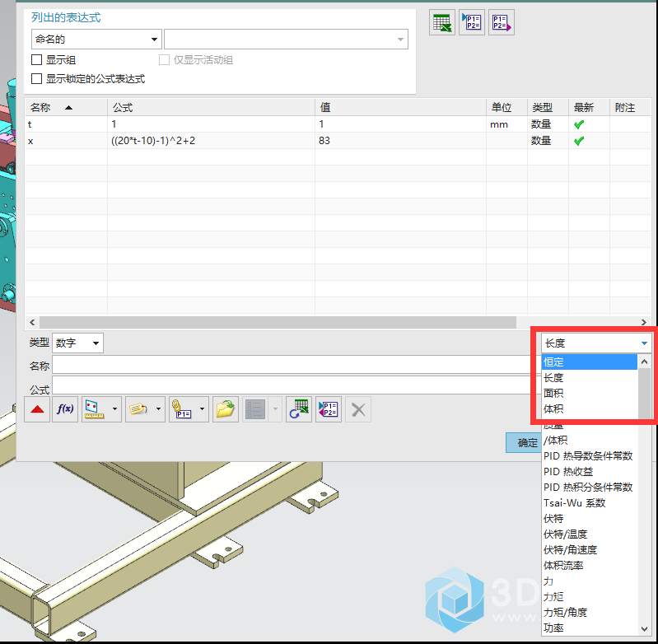Viewport: 658px width, 644px height.
Task: Toggle the 仅显示活动组 checkbox
Action: (x=164, y=59)
